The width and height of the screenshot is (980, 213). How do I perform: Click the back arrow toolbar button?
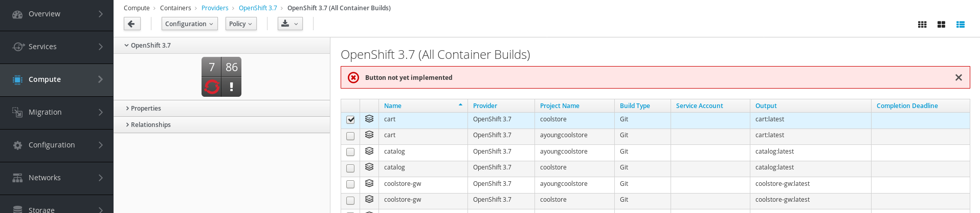132,24
